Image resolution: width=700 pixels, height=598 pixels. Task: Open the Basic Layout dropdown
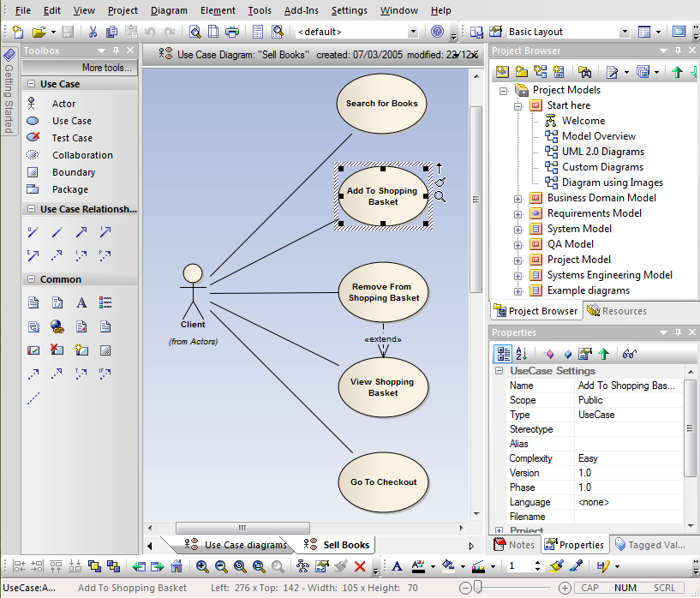tap(625, 32)
